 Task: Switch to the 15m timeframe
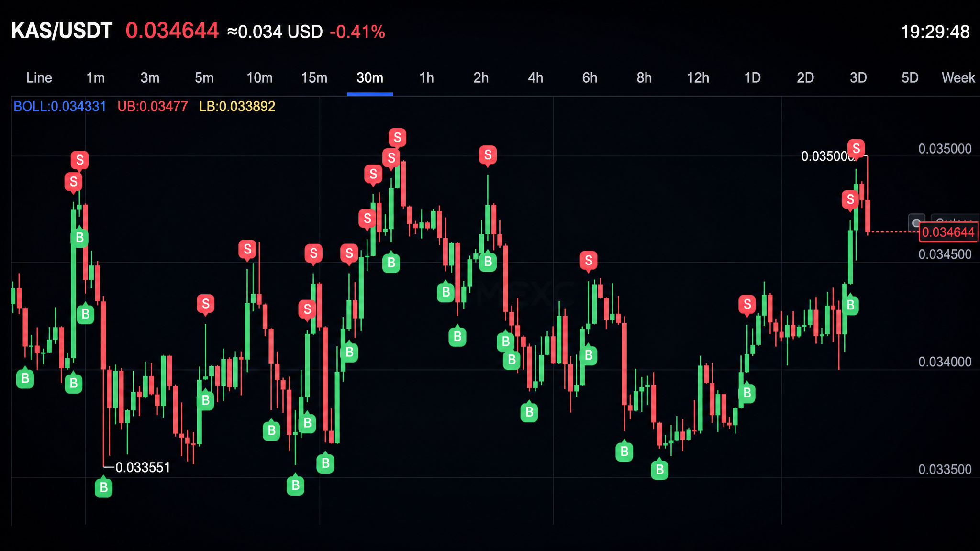pos(314,77)
